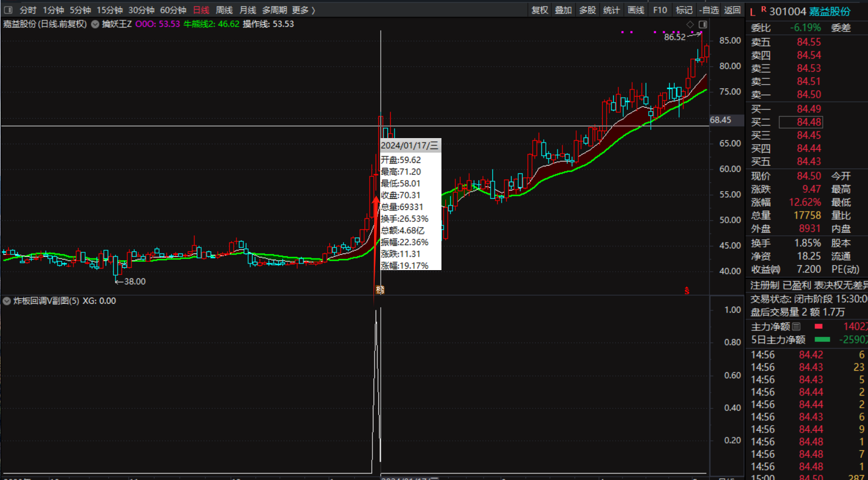Open the 画线 drawing tools
The height and width of the screenshot is (480, 868).
635,10
